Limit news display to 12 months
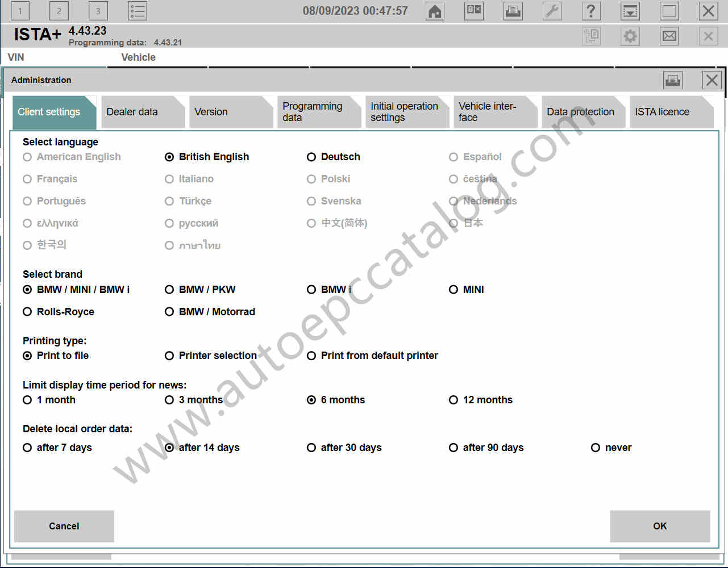This screenshot has width=728, height=568. point(481,400)
